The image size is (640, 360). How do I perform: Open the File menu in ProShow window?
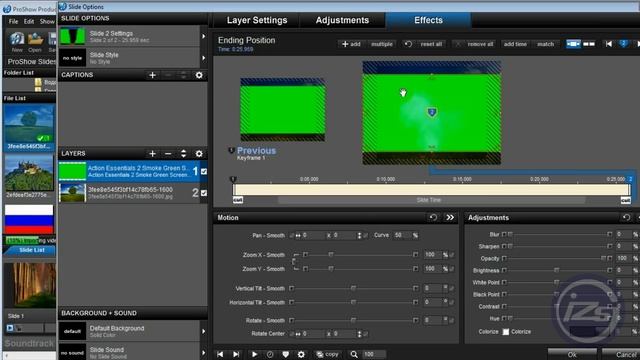point(13,21)
